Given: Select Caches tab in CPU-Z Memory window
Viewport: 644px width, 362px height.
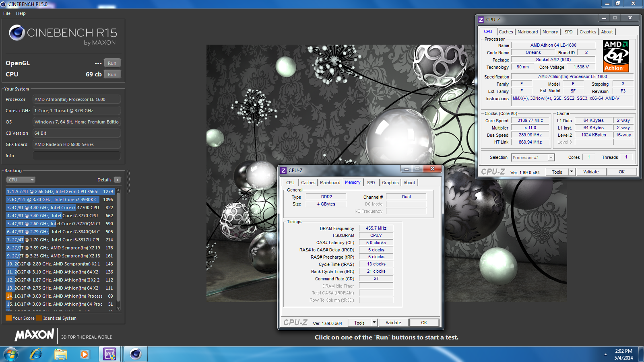Looking at the screenshot, I should (x=308, y=183).
